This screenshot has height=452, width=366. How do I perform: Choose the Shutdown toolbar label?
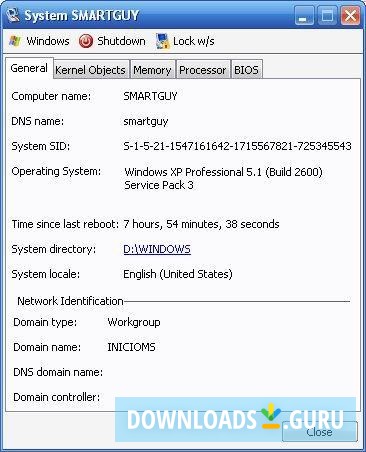pos(121,41)
